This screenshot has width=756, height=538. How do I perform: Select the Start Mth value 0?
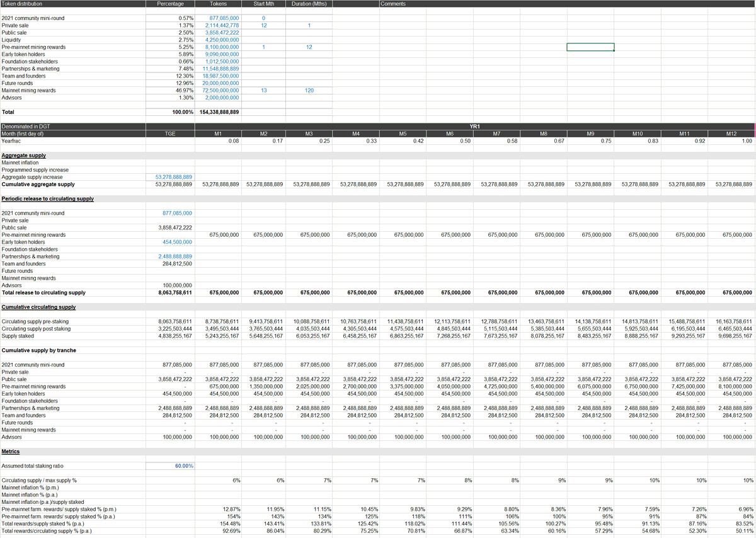tap(263, 18)
